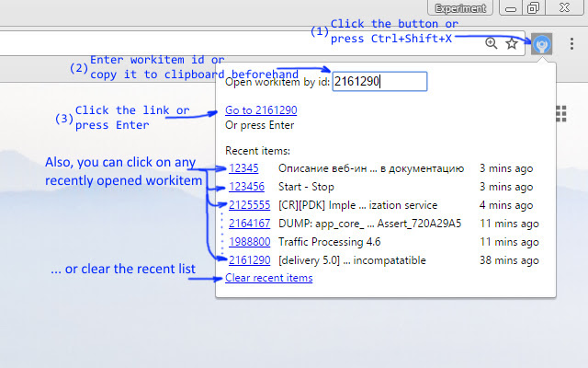Screen dimensions: 588x368
Task: Click the Experiment button in the title bar
Action: point(460,8)
